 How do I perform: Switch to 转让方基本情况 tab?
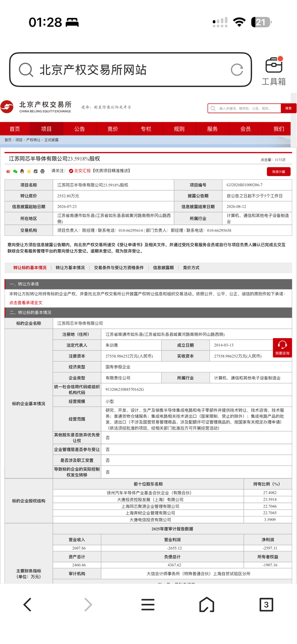(70, 268)
